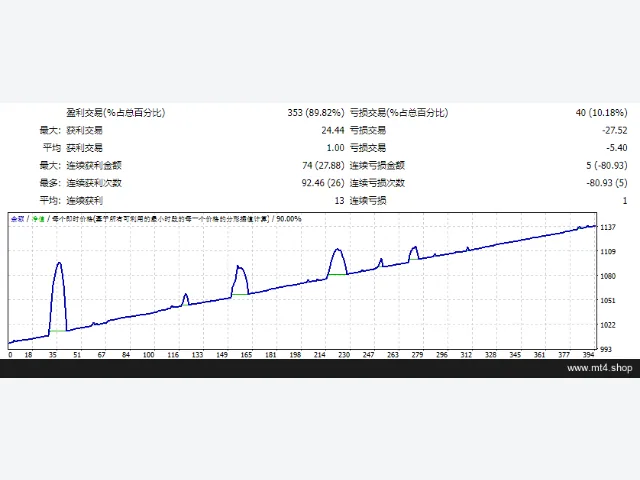Click the x-axis label "279"

pos(418,355)
